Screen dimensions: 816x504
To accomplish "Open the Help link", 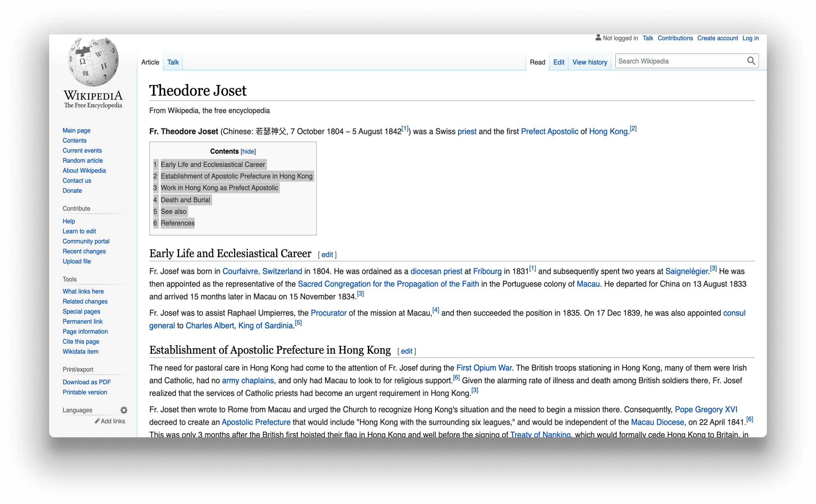I will pyautogui.click(x=69, y=221).
